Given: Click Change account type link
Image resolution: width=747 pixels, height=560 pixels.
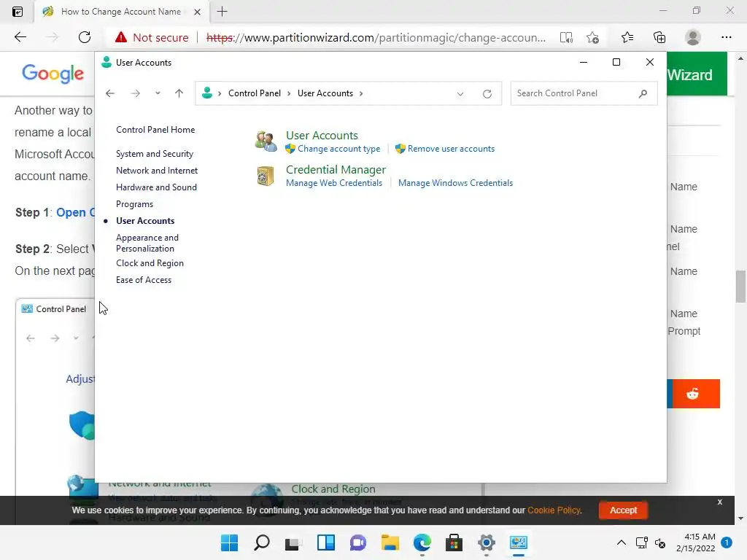Looking at the screenshot, I should point(338,149).
